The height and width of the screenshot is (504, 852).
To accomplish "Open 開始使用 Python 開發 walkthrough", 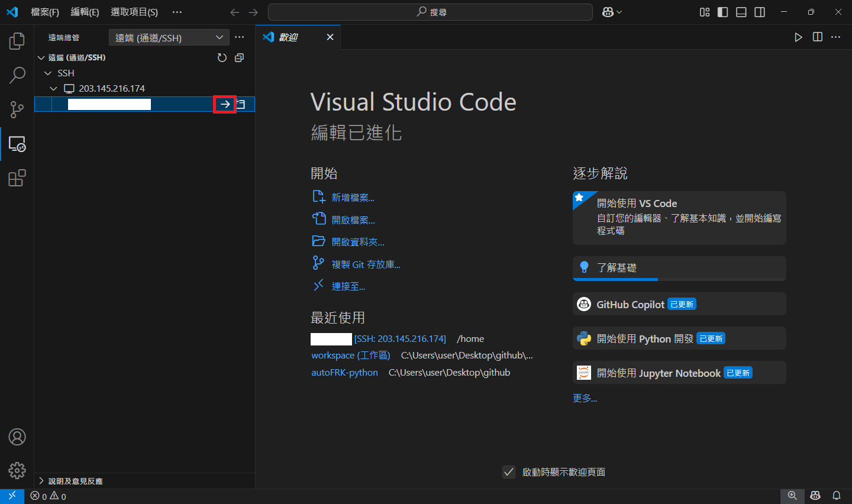I will tap(679, 338).
